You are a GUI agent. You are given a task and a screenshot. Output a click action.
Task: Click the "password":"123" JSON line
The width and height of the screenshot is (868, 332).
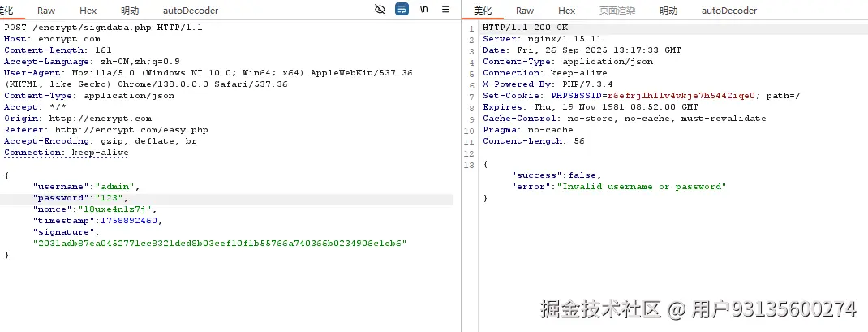pyautogui.click(x=81, y=198)
